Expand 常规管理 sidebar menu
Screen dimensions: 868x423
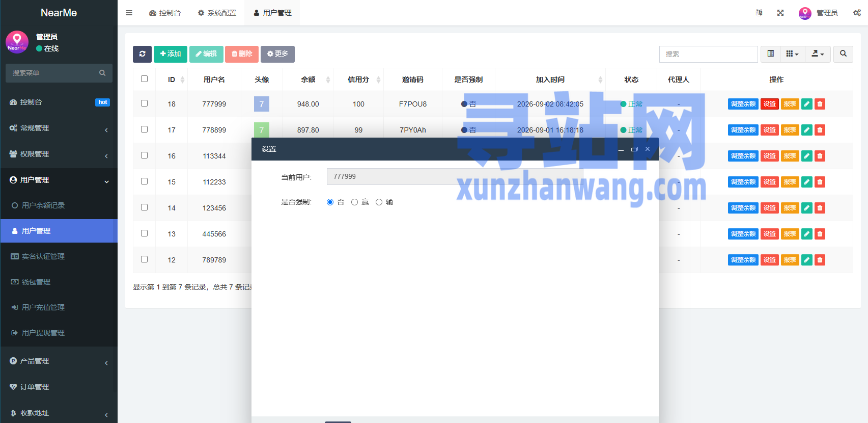coord(59,128)
